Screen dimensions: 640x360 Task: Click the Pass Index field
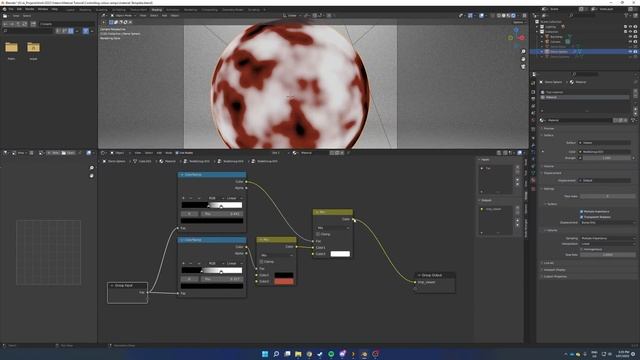[x=607, y=196]
